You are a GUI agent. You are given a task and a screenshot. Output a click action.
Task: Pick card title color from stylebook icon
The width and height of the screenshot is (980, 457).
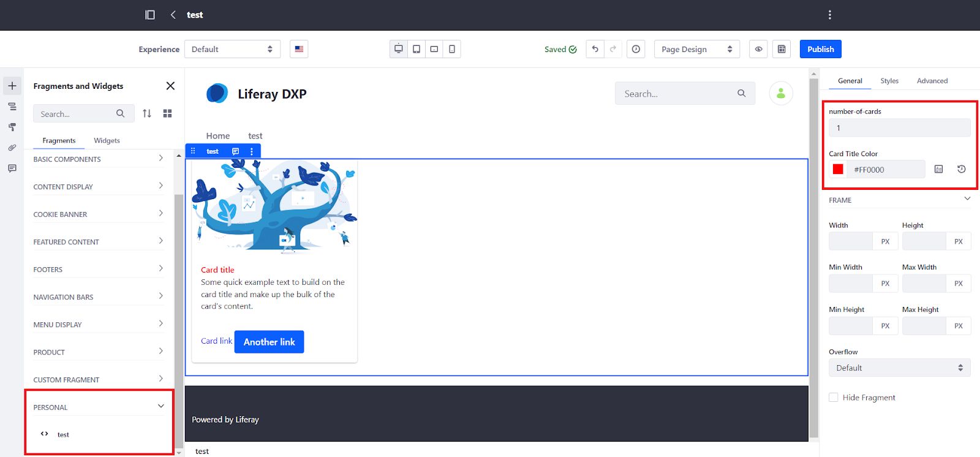[938, 169]
